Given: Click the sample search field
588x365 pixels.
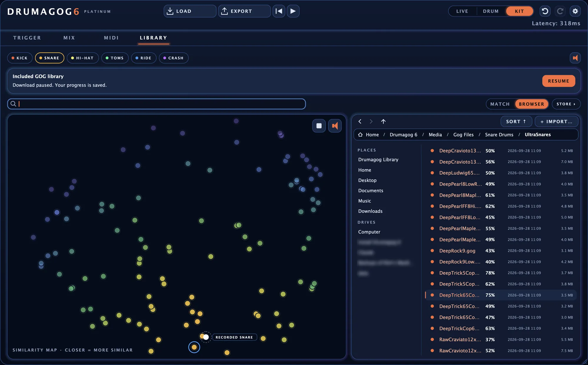Looking at the screenshot, I should tap(156, 104).
